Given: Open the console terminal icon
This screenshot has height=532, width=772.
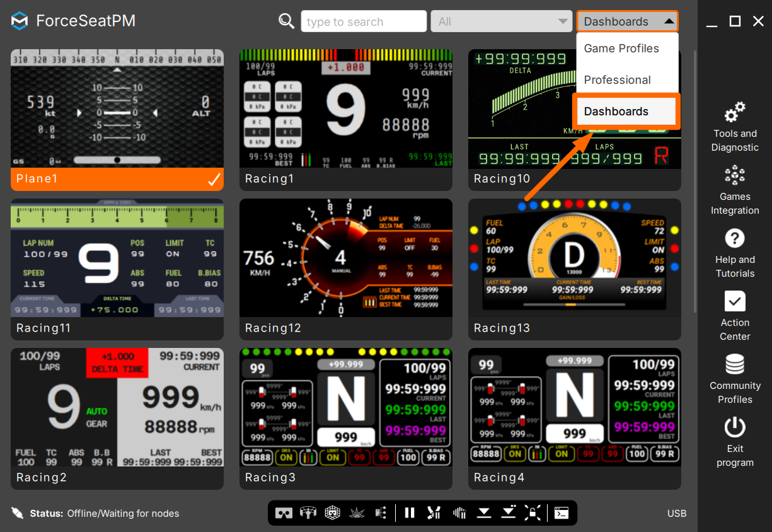Looking at the screenshot, I should pyautogui.click(x=561, y=513).
